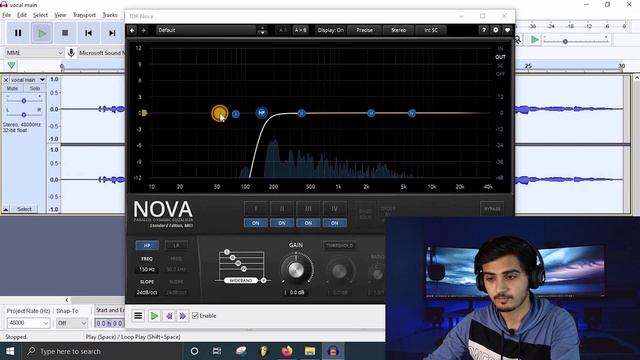This screenshot has width=640, height=360.
Task: Open Nova settings gear icon
Action: pyautogui.click(x=496, y=30)
